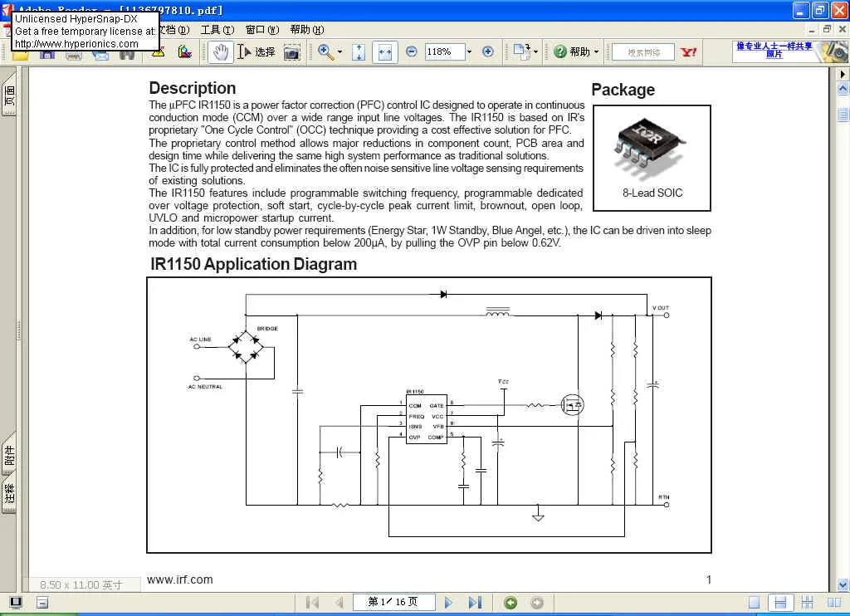Viewport: 850px width, 616px height.
Task: Open the zoom percentage dropdown arrow
Action: click(470, 52)
